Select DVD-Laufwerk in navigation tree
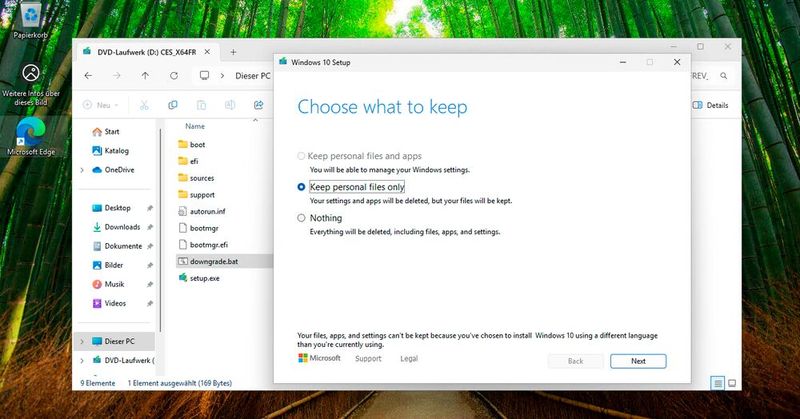 [123, 360]
